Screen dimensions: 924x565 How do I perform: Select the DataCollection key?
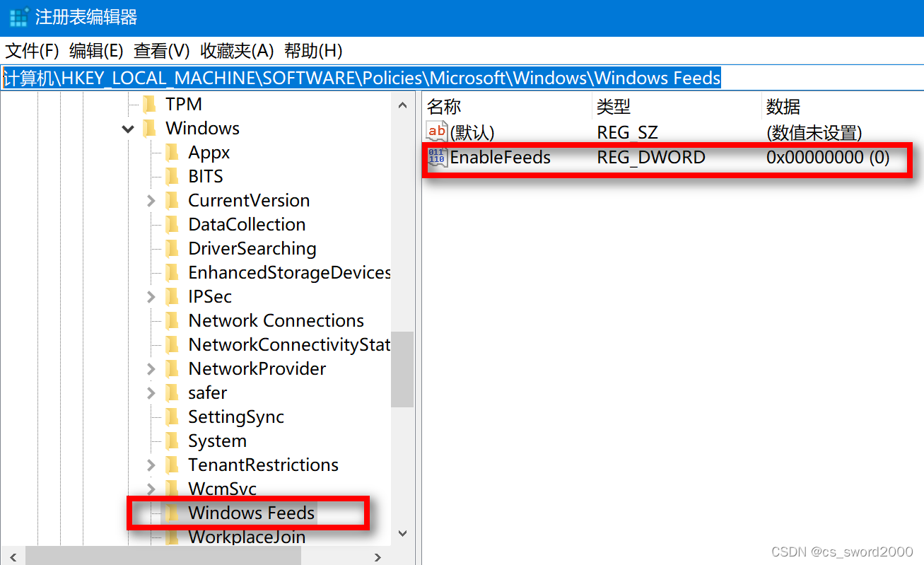pyautogui.click(x=247, y=225)
